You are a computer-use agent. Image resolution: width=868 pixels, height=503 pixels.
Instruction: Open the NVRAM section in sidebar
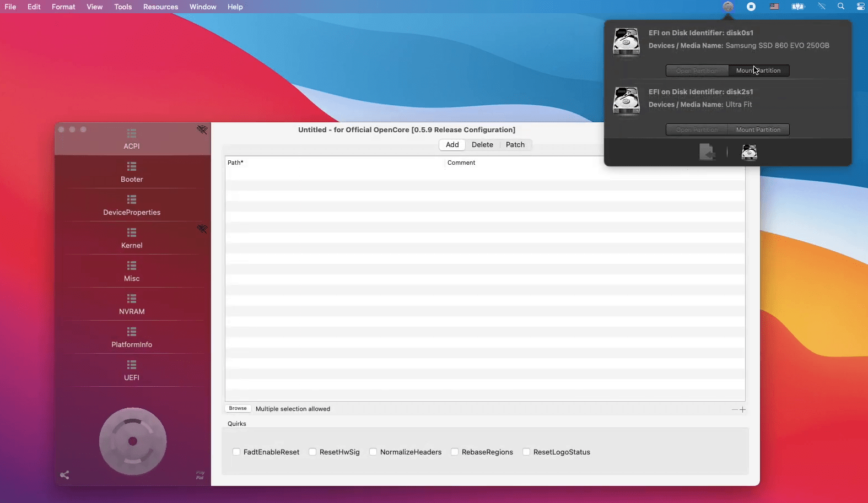(132, 304)
